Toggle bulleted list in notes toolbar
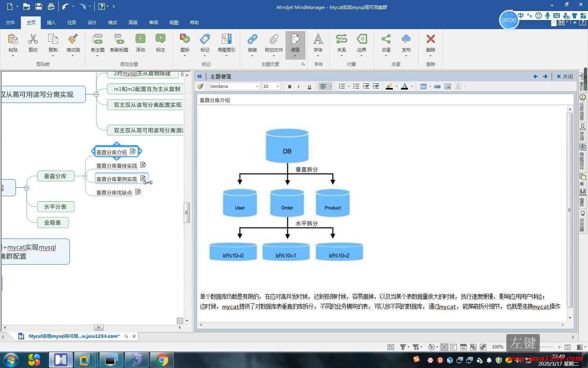Screen dimensions: 588x368 coord(356,86)
